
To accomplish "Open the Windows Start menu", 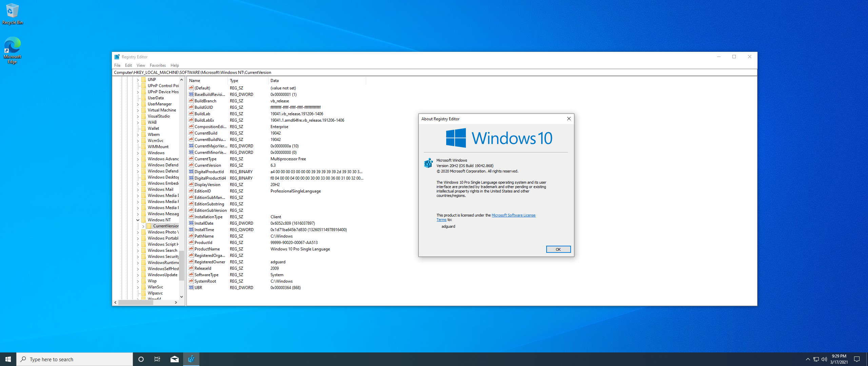I will (8, 359).
